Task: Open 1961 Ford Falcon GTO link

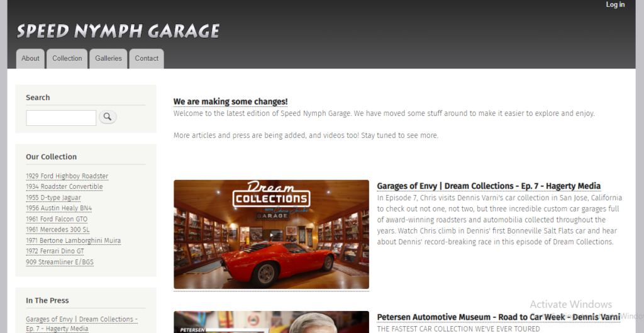Action: click(x=57, y=219)
